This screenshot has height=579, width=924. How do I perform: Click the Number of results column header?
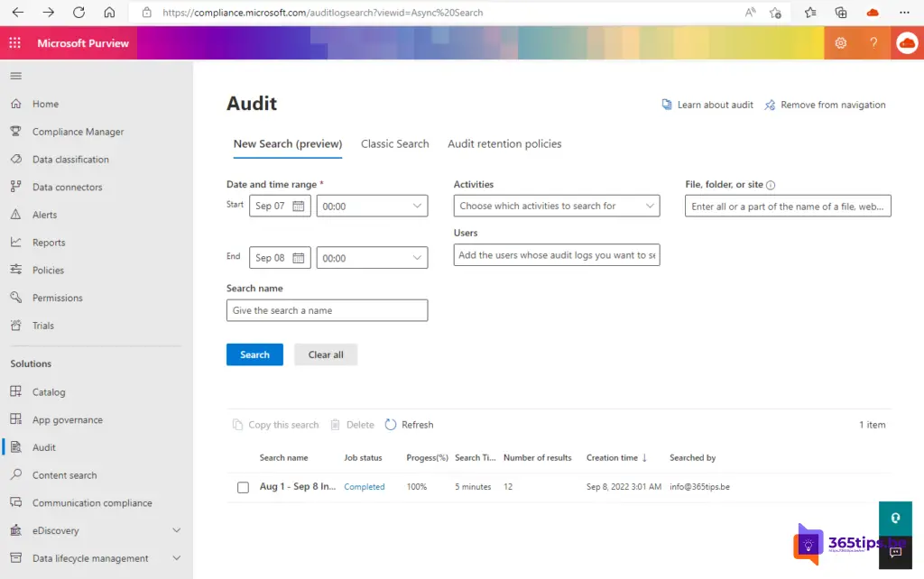538,457
